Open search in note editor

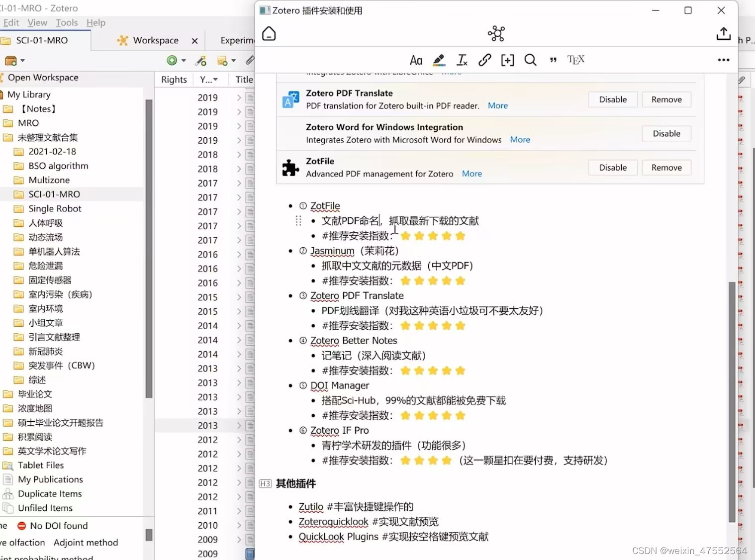[x=530, y=60]
